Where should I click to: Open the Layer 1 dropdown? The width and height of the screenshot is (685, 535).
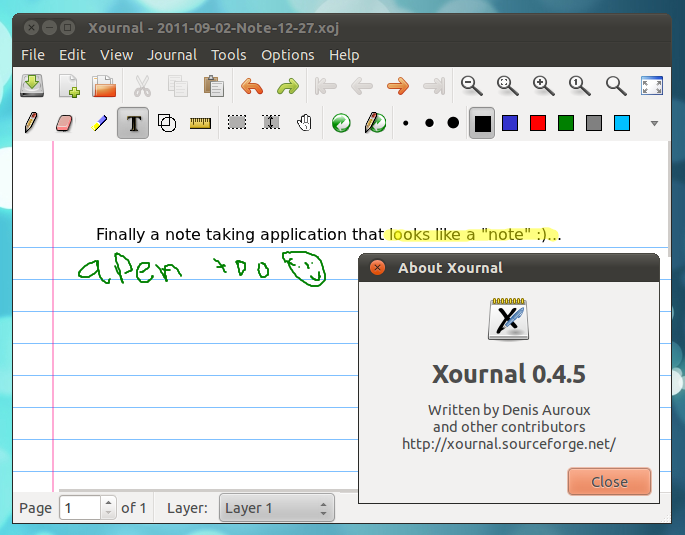[277, 508]
